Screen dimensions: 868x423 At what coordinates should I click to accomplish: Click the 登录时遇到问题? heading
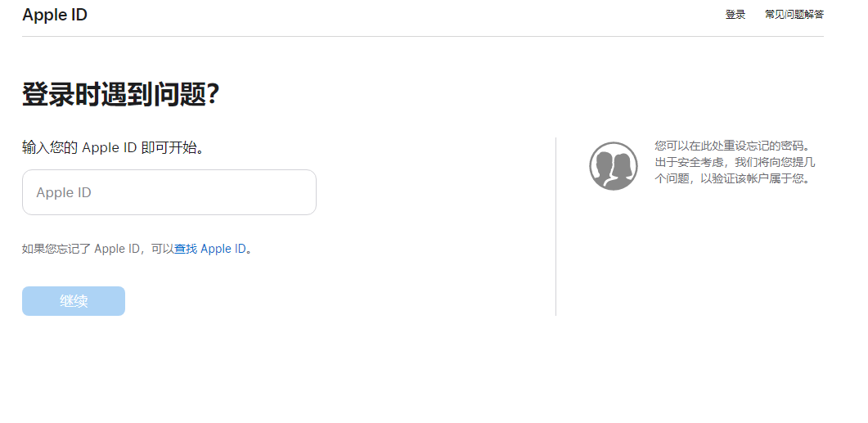(x=120, y=95)
